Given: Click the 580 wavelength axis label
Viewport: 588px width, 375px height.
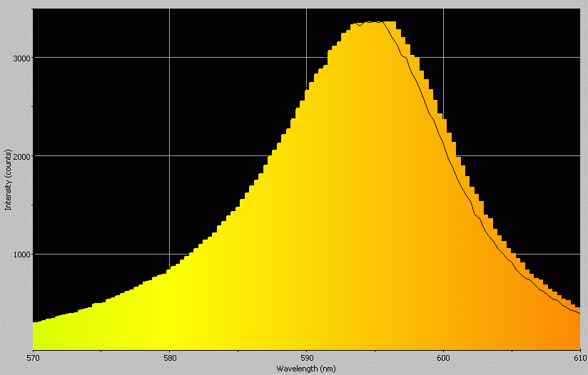Looking at the screenshot, I should coord(170,358).
